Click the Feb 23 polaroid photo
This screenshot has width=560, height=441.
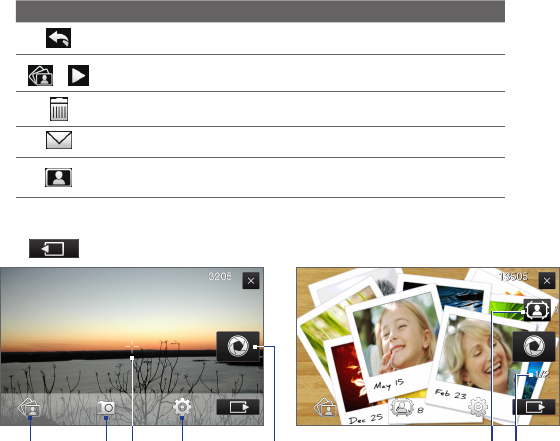[479, 361]
